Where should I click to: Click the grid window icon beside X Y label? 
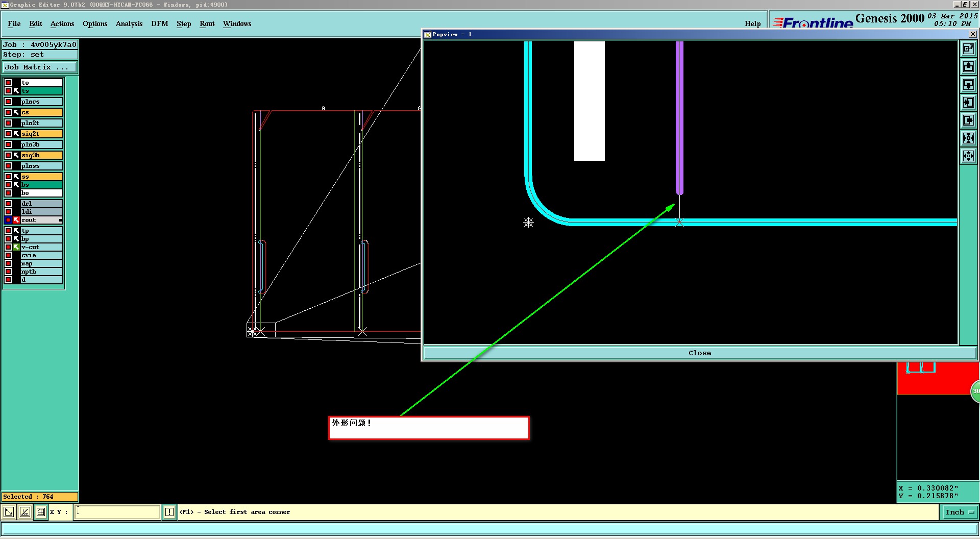point(41,512)
